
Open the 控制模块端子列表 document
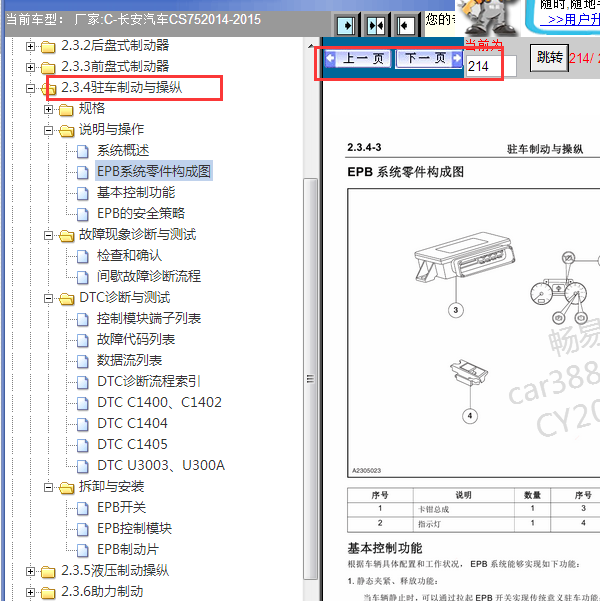point(149,319)
